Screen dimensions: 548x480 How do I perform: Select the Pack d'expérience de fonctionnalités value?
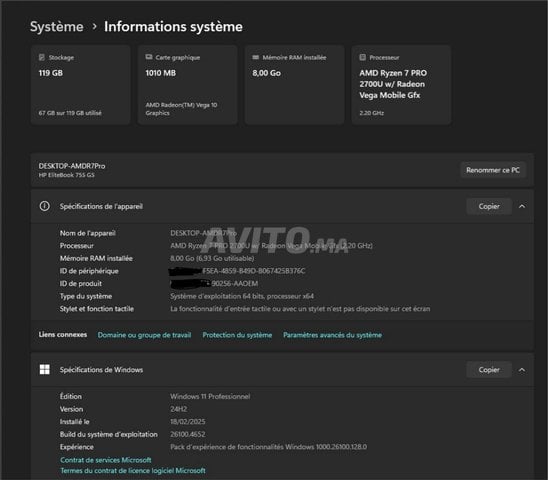pyautogui.click(x=268, y=447)
